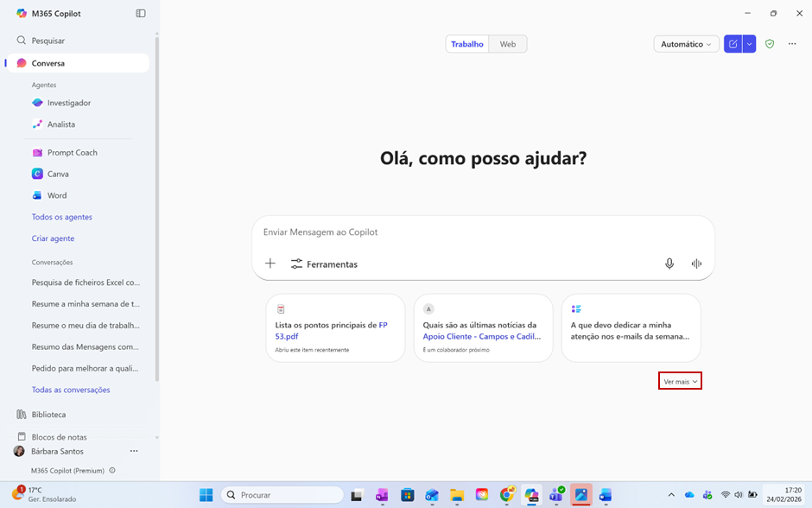812x508 pixels.
Task: Select Pesquisar in the sidebar
Action: point(48,41)
